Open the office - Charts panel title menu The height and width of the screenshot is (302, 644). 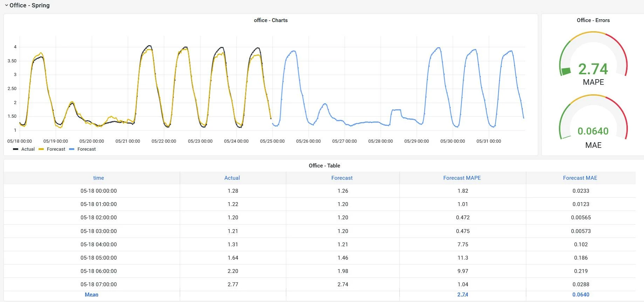pyautogui.click(x=270, y=20)
